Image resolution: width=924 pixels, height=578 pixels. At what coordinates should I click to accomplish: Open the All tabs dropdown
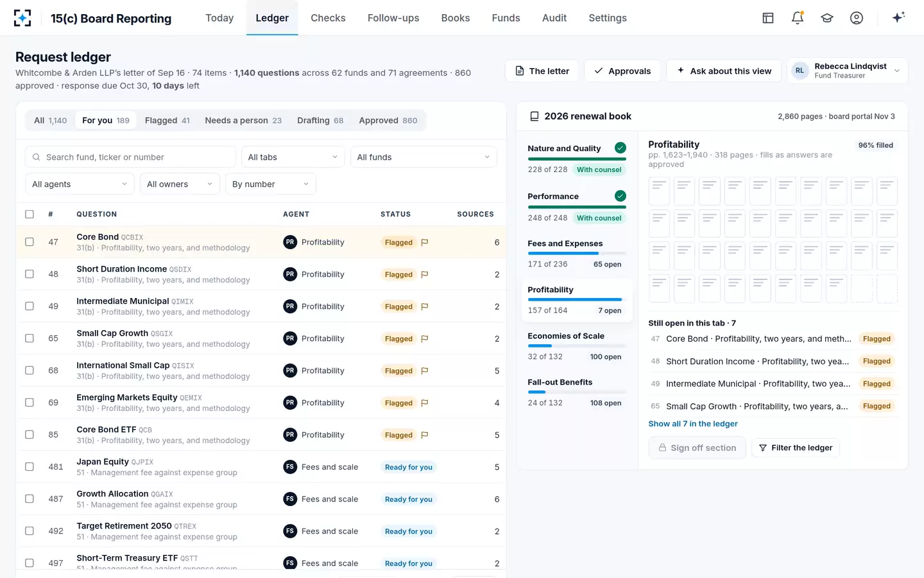coord(293,157)
